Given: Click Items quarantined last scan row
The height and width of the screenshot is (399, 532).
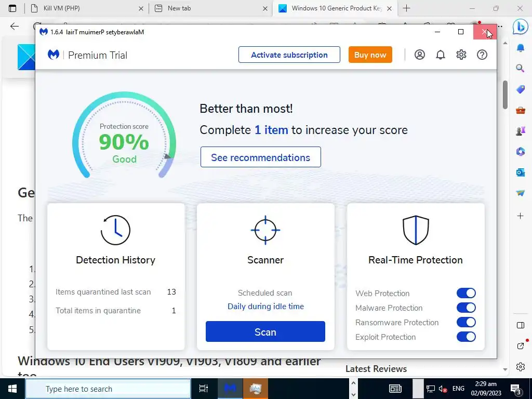Looking at the screenshot, I should point(116,292).
